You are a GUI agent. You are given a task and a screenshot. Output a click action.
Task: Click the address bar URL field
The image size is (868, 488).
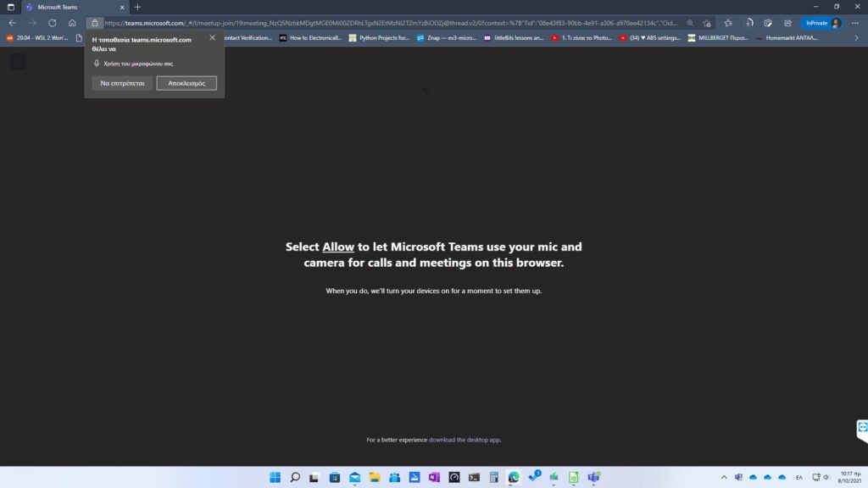coord(390,23)
